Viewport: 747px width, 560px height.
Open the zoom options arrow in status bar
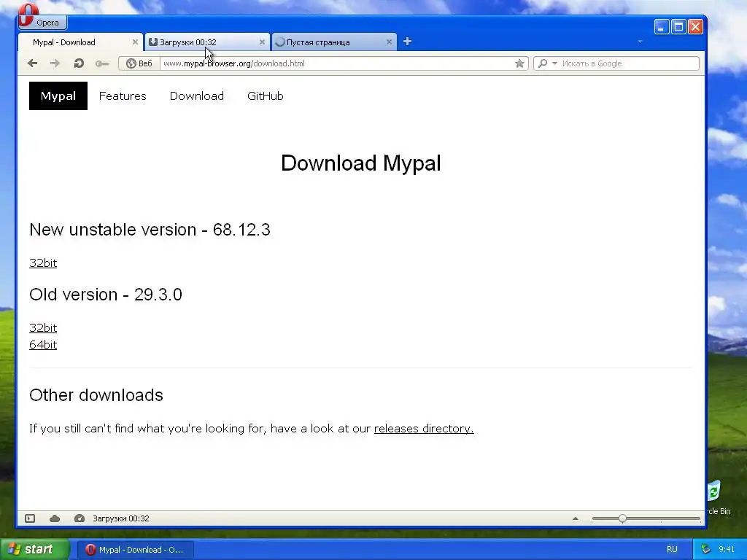click(x=575, y=518)
